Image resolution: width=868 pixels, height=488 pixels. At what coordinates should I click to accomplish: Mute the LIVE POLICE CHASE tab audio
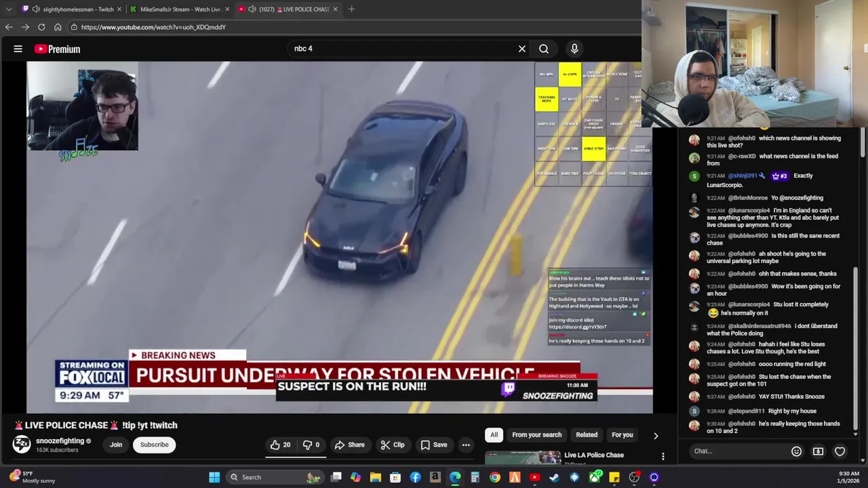point(252,9)
